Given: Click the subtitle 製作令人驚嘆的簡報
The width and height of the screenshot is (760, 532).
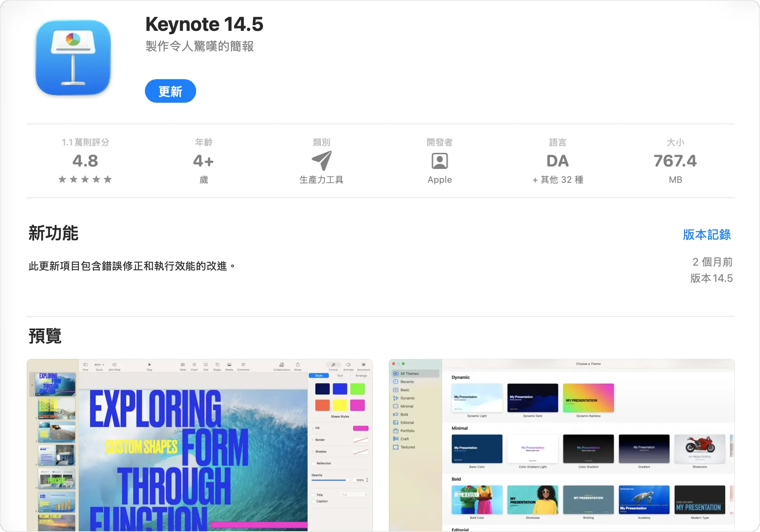Looking at the screenshot, I should 200,46.
